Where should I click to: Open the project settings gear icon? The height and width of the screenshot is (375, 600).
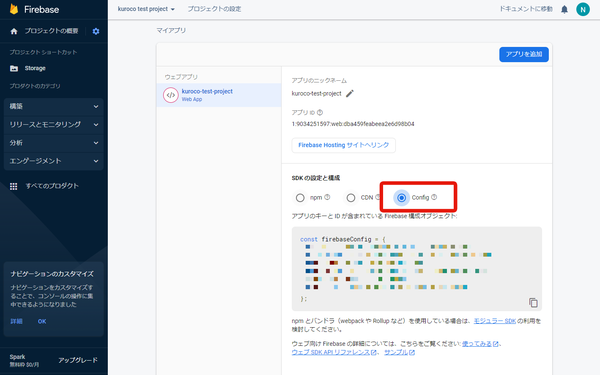click(96, 31)
